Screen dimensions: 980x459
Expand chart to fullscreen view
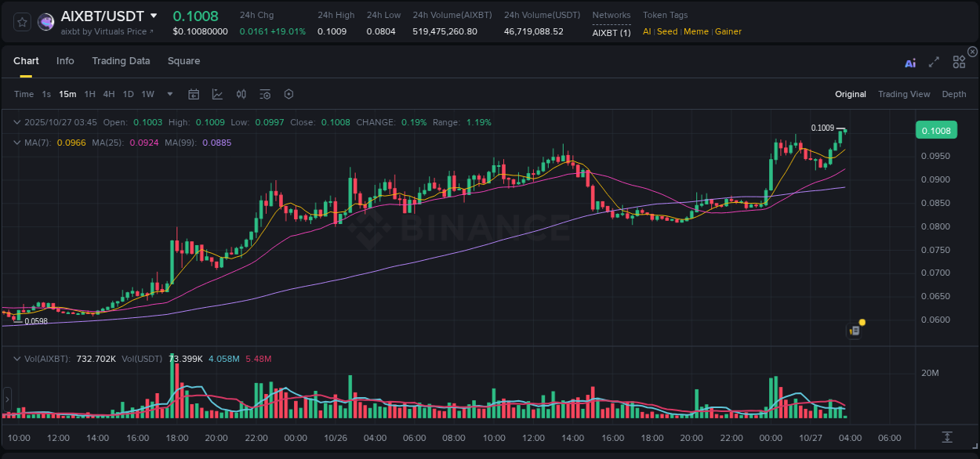coord(934,63)
